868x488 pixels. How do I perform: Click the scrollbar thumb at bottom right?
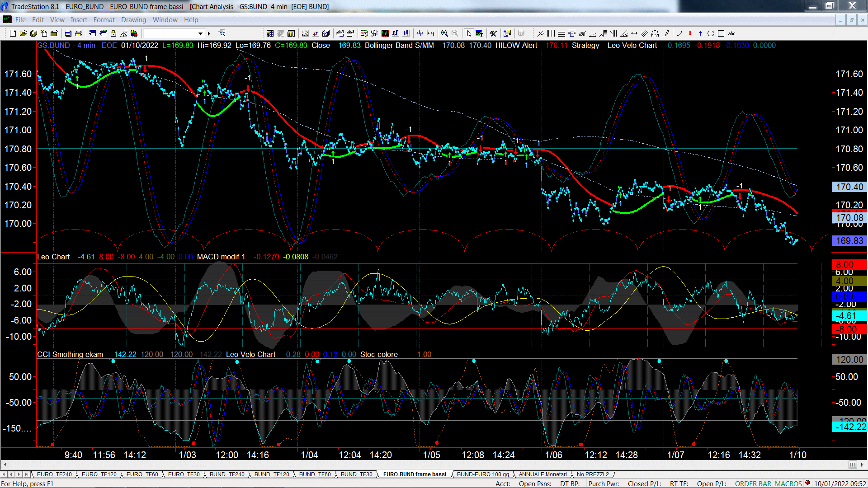tap(853, 465)
